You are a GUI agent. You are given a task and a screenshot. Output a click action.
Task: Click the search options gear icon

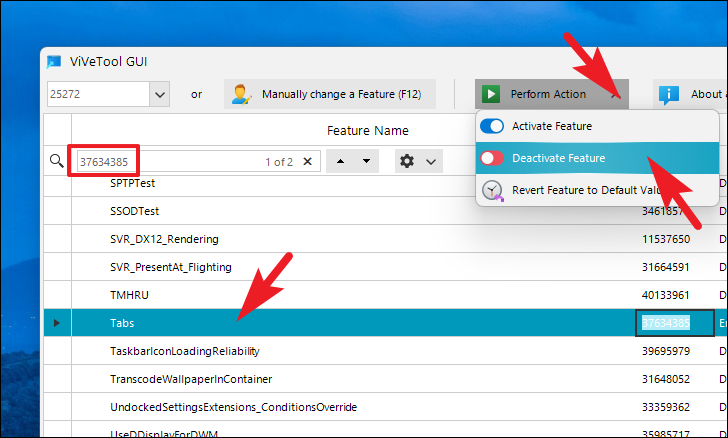tap(407, 161)
